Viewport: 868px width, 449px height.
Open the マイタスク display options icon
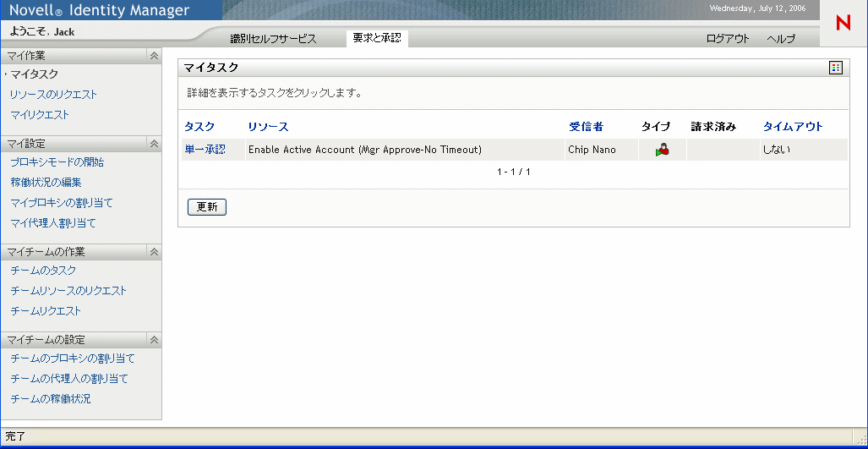[x=835, y=68]
